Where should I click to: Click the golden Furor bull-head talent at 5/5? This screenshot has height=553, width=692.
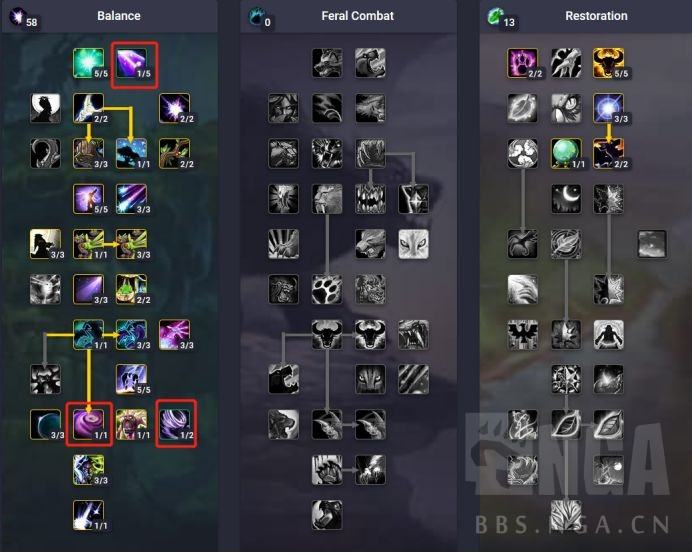click(x=609, y=64)
